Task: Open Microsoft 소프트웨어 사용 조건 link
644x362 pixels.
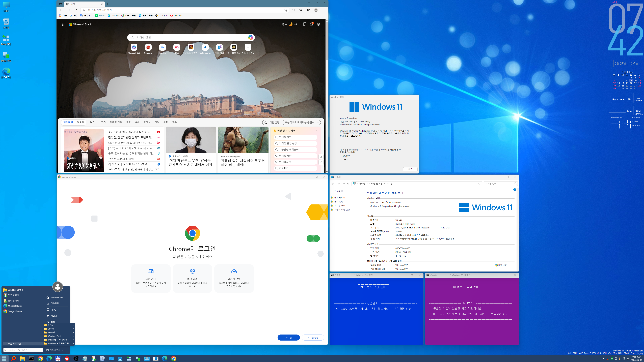Action: click(363, 150)
